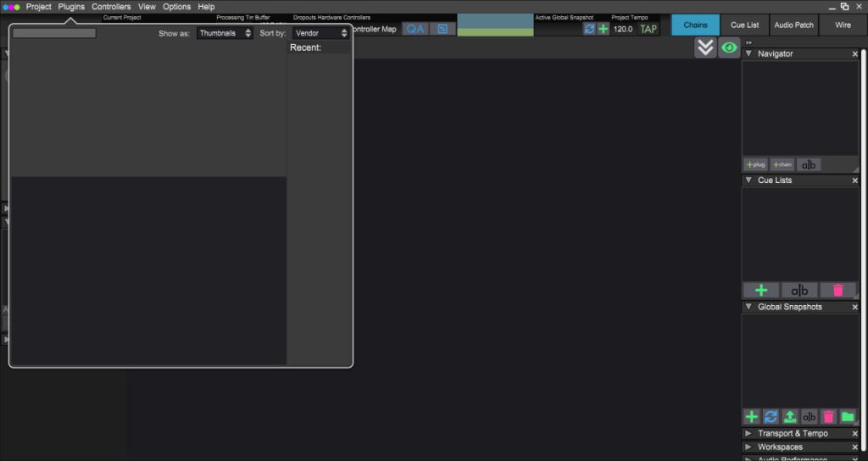This screenshot has height=461, width=868.
Task: Add a new cue list with green plus
Action: 760,290
